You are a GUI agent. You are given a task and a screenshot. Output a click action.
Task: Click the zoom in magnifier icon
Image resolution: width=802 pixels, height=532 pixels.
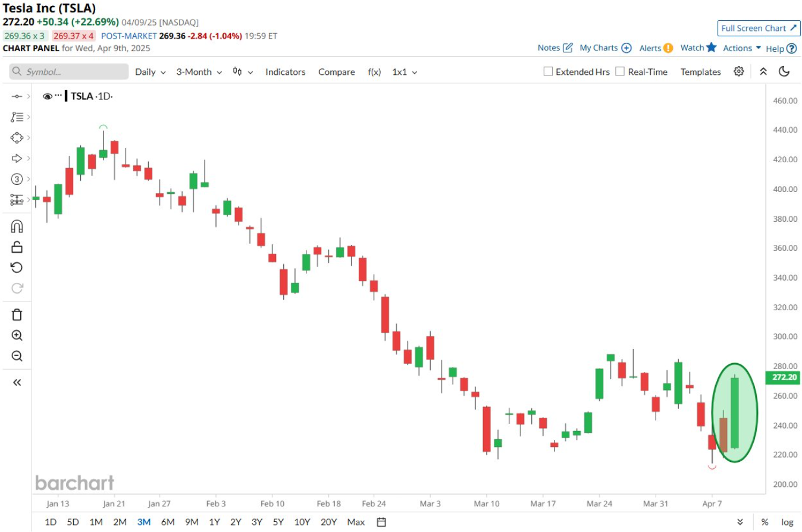point(17,336)
